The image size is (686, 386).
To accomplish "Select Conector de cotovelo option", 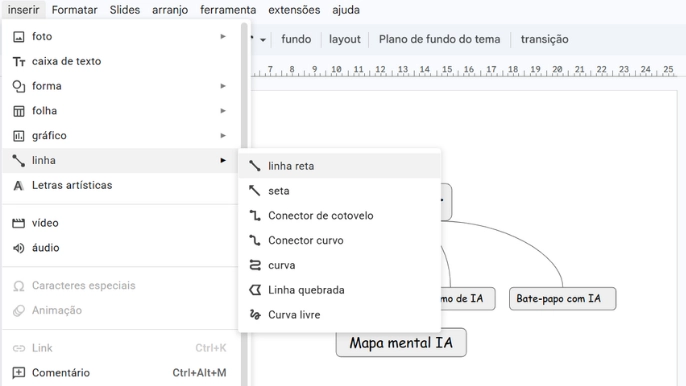I will pyautogui.click(x=340, y=215).
